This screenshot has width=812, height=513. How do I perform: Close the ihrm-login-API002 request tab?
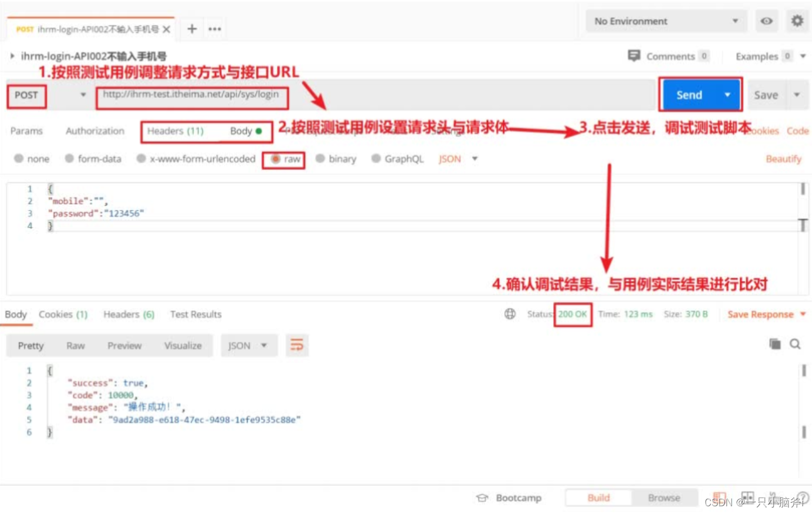pos(167,29)
